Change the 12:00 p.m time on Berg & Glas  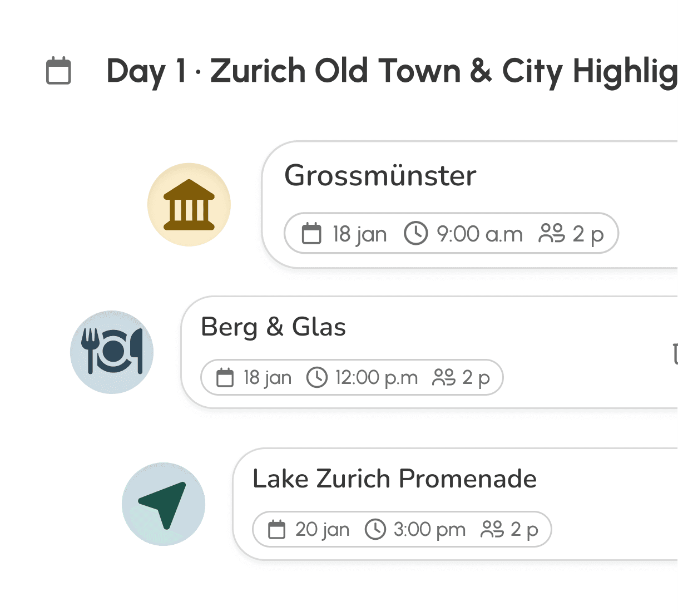click(377, 378)
